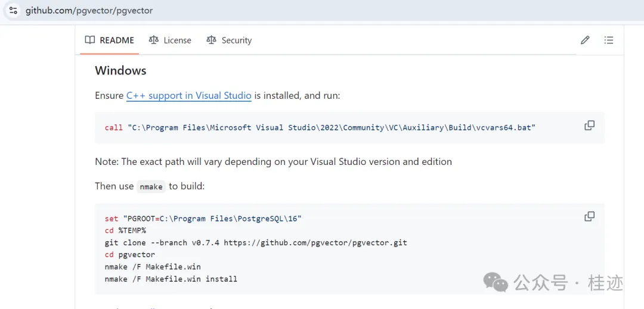
Task: Edit the README with the pencil icon
Action: click(x=585, y=40)
